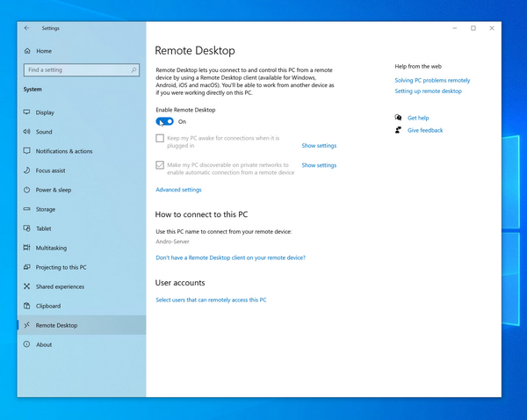The height and width of the screenshot is (420, 527).
Task: Click the About info icon
Action: coord(26,344)
